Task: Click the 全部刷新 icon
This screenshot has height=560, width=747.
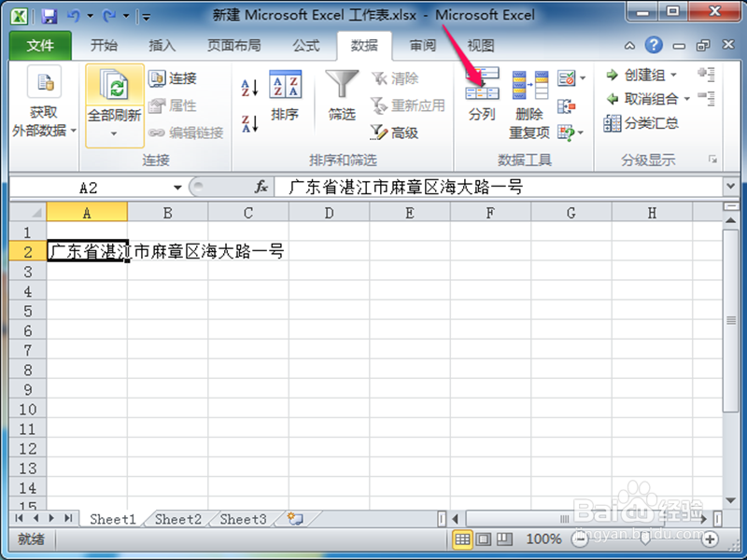Action: (x=114, y=84)
